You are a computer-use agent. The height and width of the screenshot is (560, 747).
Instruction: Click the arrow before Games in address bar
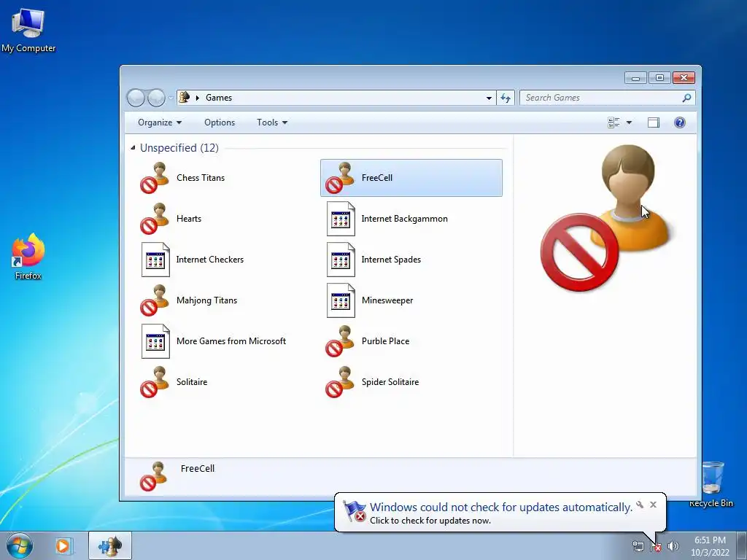[197, 98]
